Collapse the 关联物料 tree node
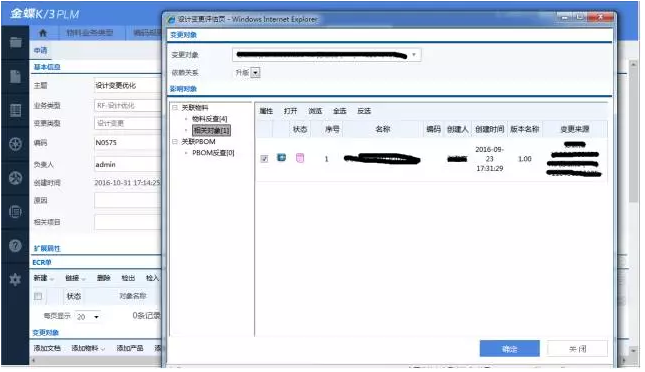Screen dimensions: 645x372 [x=175, y=108]
